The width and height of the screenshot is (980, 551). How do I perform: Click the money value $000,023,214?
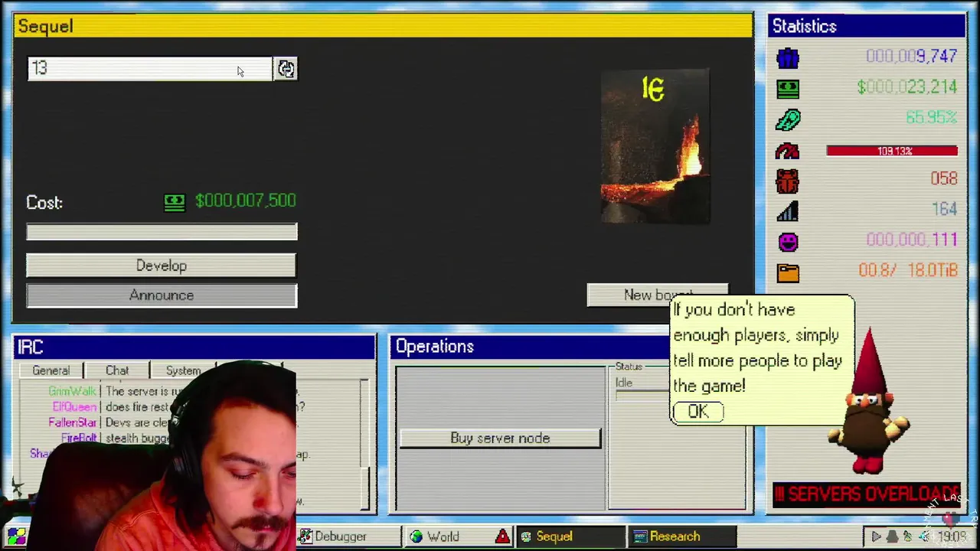coord(907,87)
